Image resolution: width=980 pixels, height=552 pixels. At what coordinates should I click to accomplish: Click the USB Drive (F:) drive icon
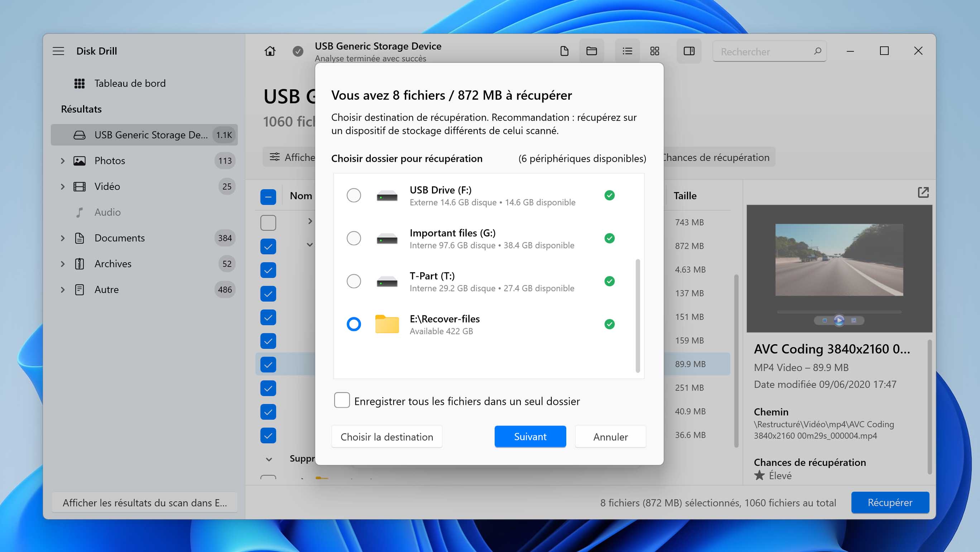pyautogui.click(x=387, y=196)
